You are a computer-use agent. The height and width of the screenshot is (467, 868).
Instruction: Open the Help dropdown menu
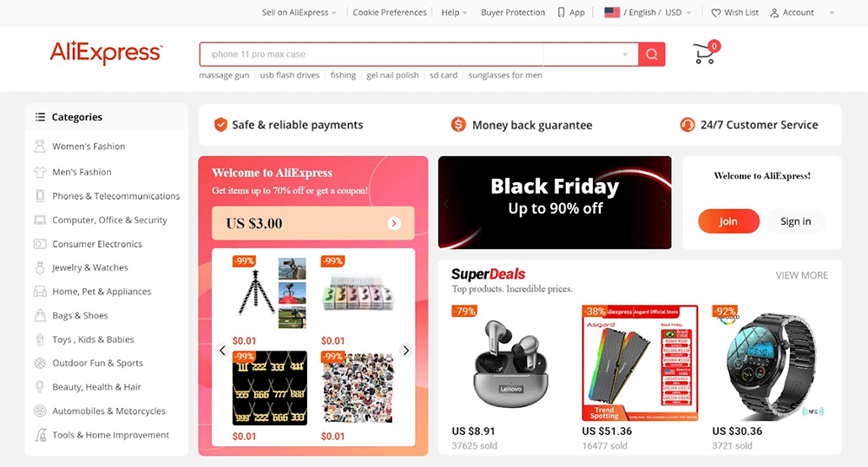pos(454,12)
